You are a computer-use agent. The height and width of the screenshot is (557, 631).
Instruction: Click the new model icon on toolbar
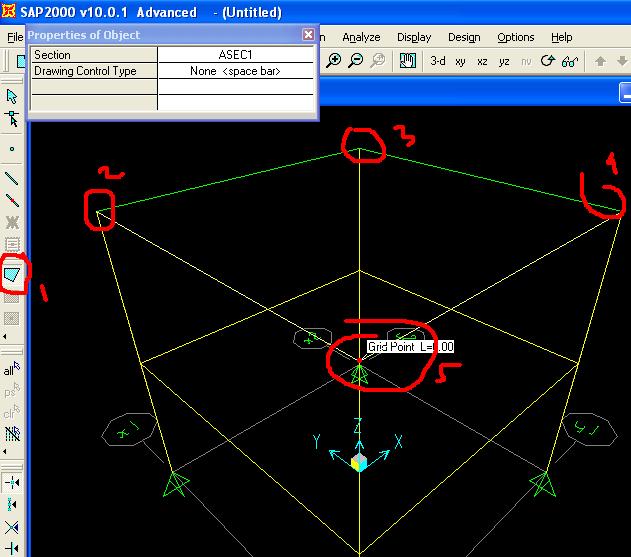pyautogui.click(x=21, y=61)
